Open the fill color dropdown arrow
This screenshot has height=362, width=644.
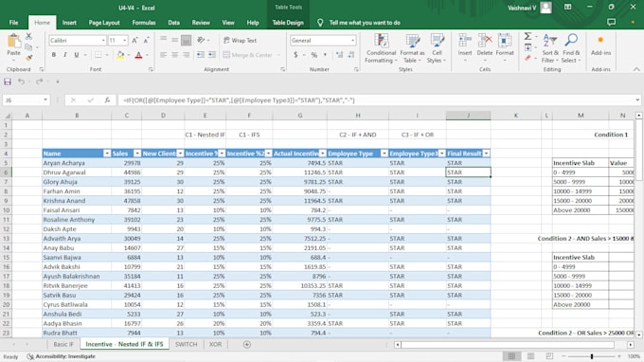pyautogui.click(x=128, y=55)
